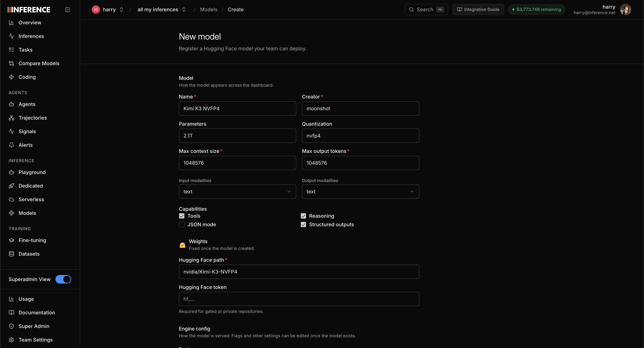Click the Serverless cloud icon

click(x=11, y=199)
